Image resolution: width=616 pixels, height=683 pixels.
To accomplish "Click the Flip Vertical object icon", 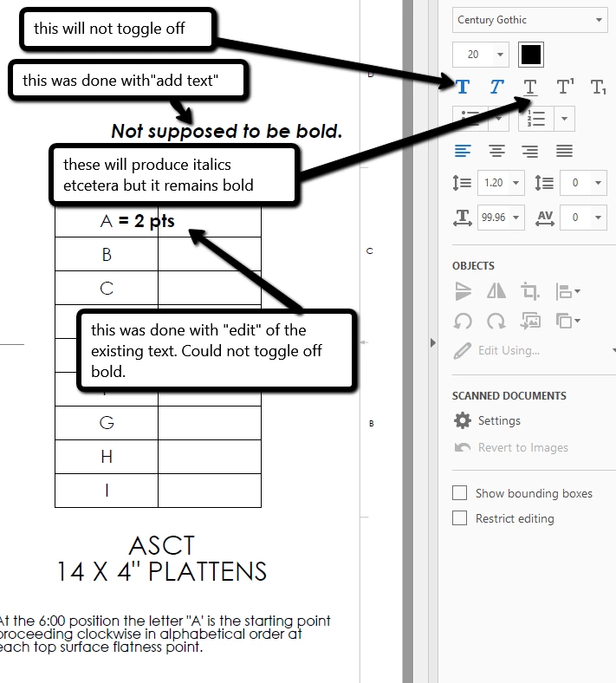I will coord(463,291).
